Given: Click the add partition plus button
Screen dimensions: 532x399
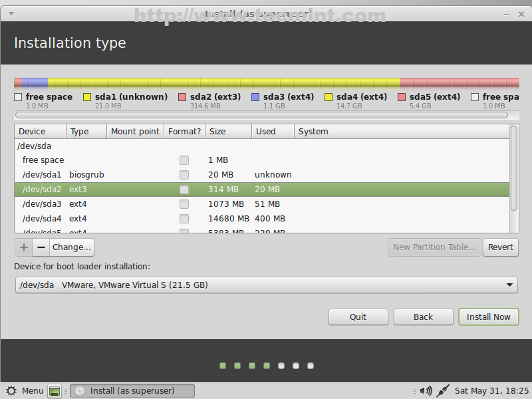Looking at the screenshot, I should click(24, 247).
